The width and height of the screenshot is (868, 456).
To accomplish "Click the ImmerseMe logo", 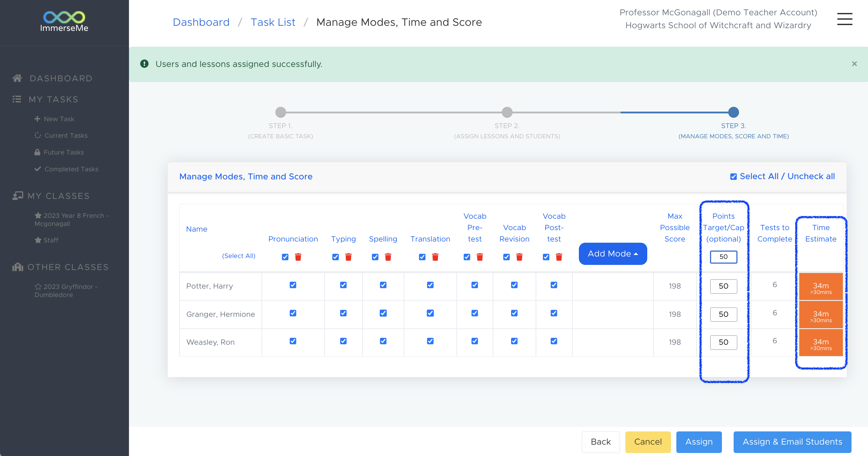I will [x=64, y=22].
